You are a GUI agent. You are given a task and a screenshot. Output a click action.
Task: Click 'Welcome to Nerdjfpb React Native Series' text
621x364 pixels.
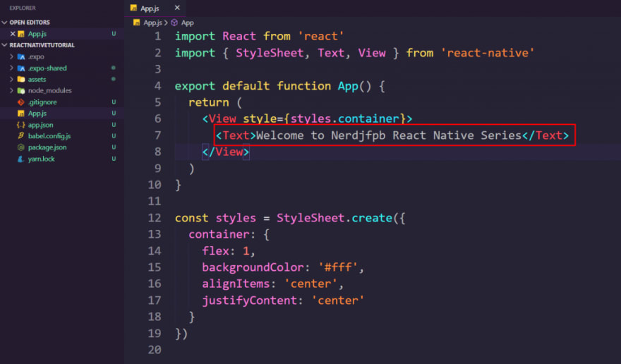[389, 135]
